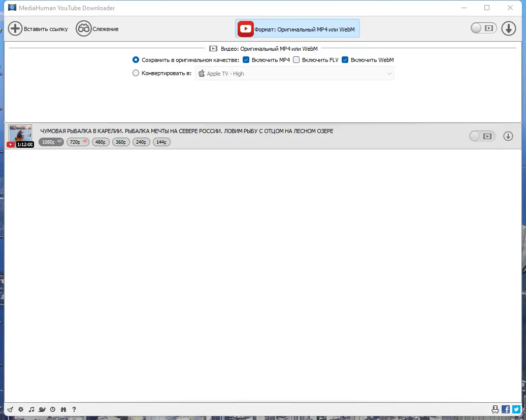This screenshot has height=420, width=526.
Task: Open Слежение tracking via binoculars icon
Action: coord(84,28)
